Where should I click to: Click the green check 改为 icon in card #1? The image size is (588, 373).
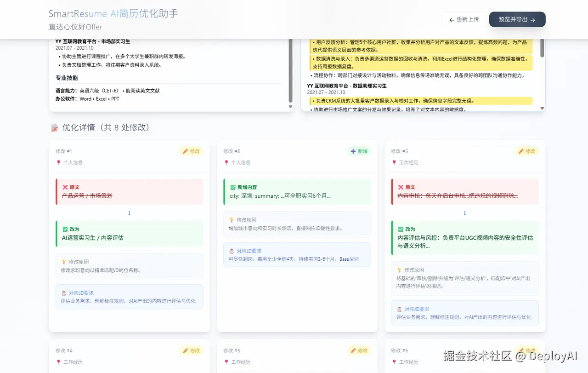pyautogui.click(x=65, y=229)
